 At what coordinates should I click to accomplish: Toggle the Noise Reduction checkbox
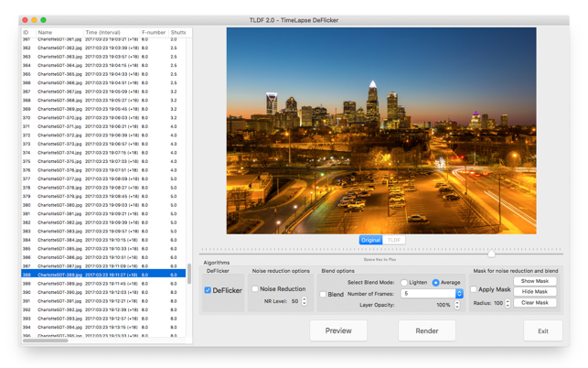pos(255,289)
